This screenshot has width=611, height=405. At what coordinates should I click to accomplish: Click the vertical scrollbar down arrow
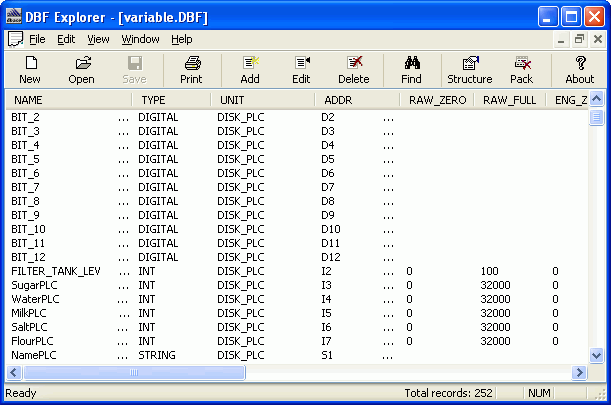596,355
